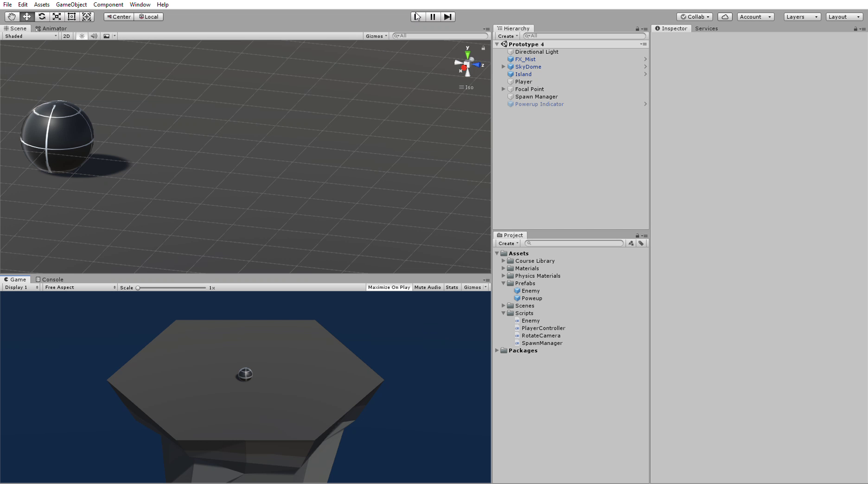Click the Pause button
The width and height of the screenshot is (868, 484).
[x=433, y=17]
